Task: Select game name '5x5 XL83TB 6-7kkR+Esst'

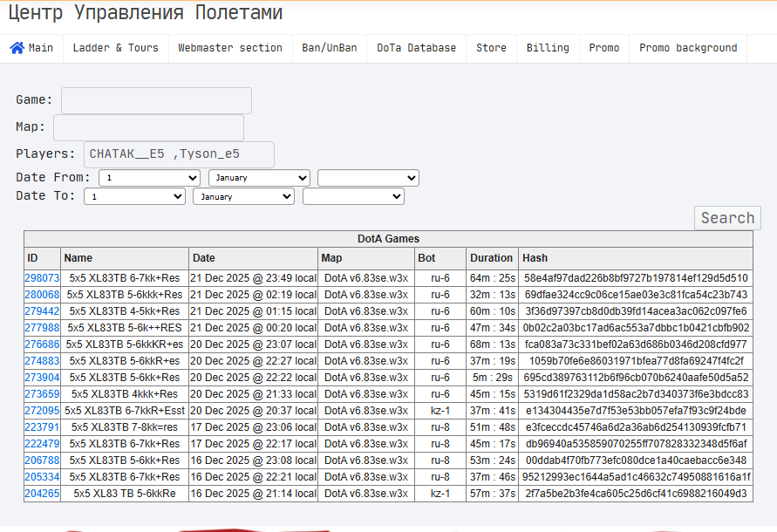Action: [x=125, y=411]
